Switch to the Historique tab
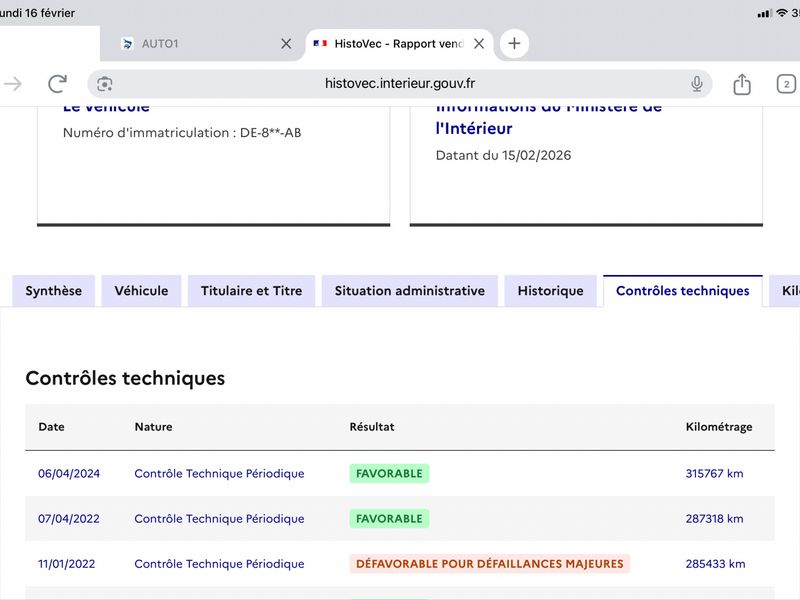This screenshot has width=800, height=600. (550, 291)
